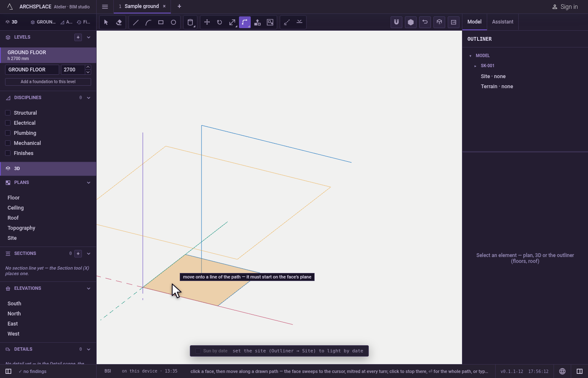Increase level height with up stepper arrow
The height and width of the screenshot is (378, 588).
(88, 67)
